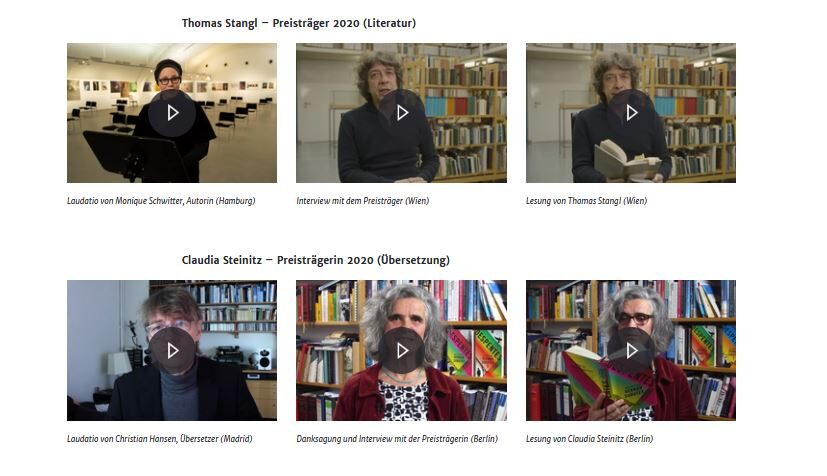Click the heading Claudia Steinitz – Preisträgerin 2020

click(315, 260)
